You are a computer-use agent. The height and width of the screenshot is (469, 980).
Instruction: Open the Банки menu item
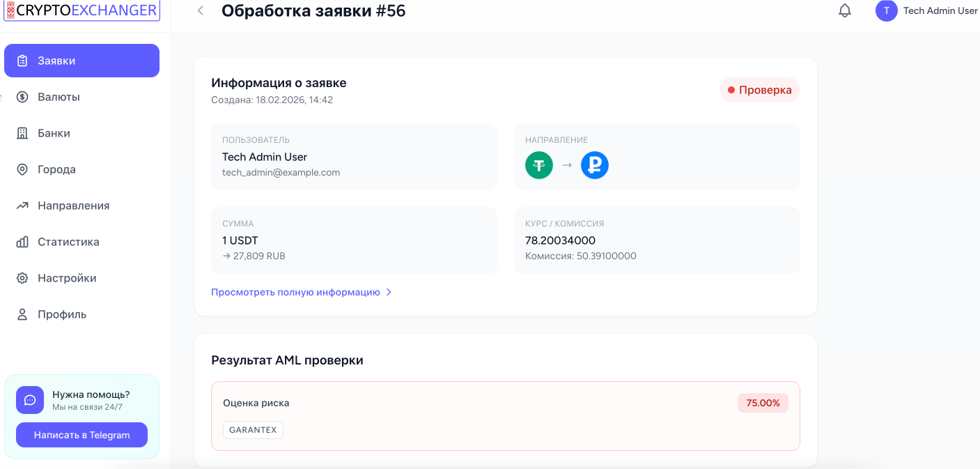click(54, 133)
